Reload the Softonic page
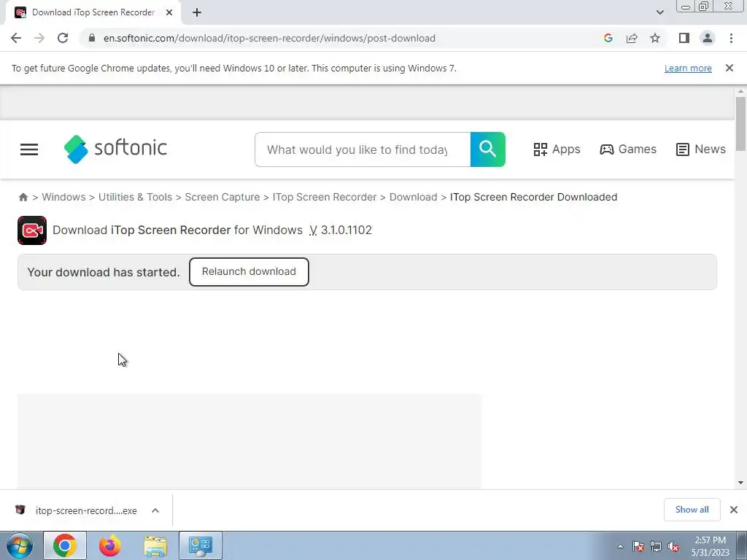Image resolution: width=747 pixels, height=560 pixels. [x=63, y=38]
